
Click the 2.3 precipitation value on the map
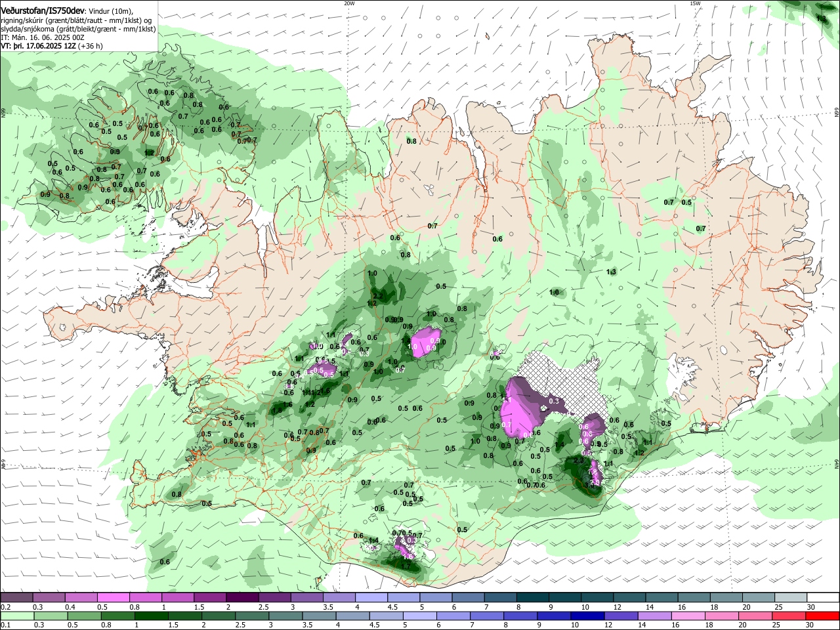click(x=578, y=461)
